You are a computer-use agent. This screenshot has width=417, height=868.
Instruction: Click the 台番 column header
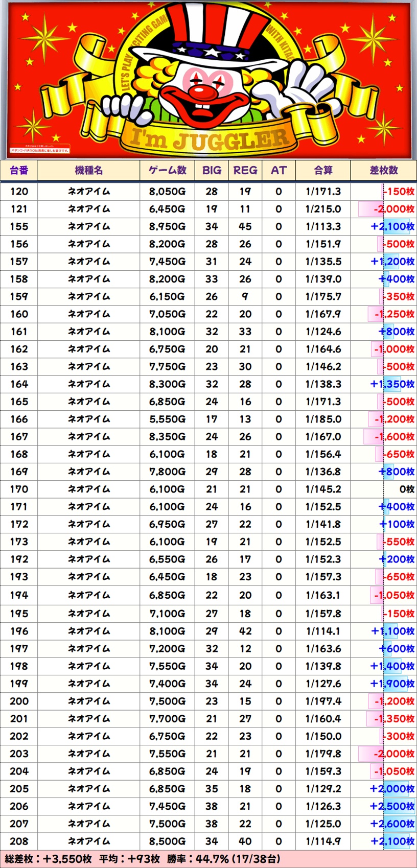[x=19, y=171]
